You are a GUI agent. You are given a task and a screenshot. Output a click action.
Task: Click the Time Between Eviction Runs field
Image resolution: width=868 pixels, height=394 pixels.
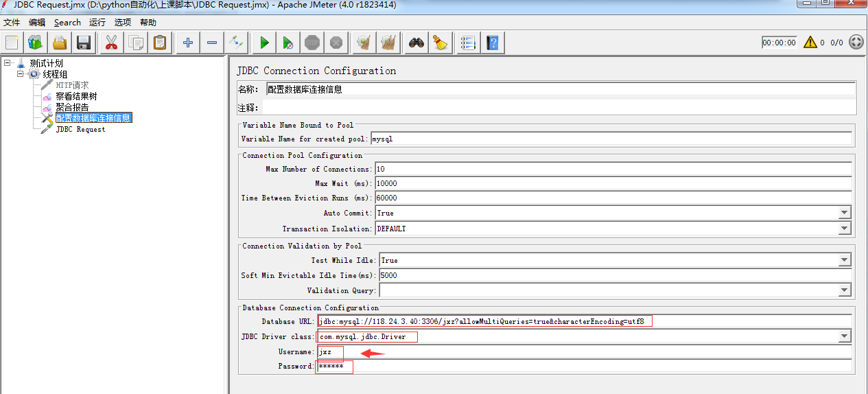click(613, 198)
